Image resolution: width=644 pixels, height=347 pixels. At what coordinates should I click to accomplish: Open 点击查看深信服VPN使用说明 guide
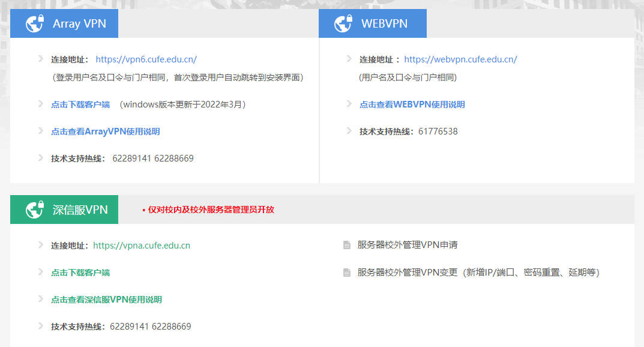click(106, 300)
